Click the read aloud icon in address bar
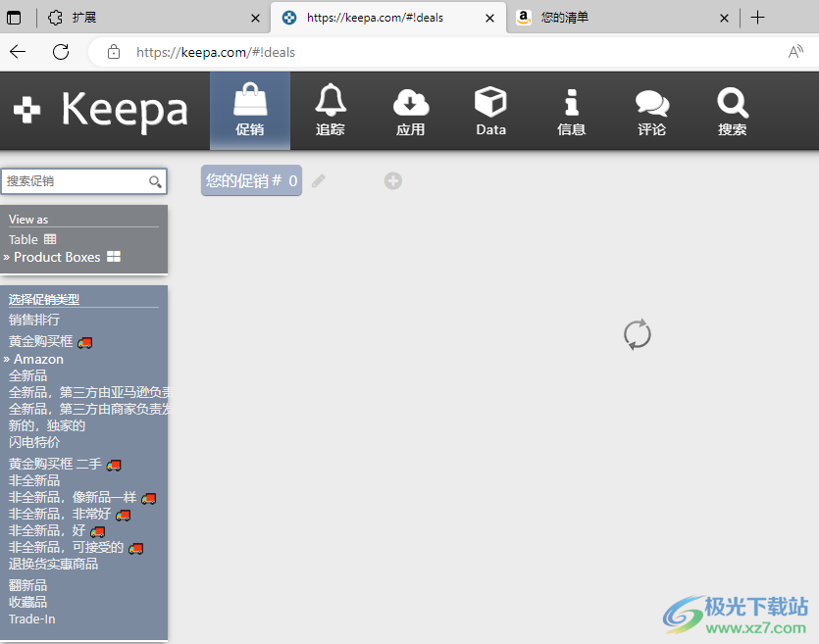The height and width of the screenshot is (644, 819). 795,52
